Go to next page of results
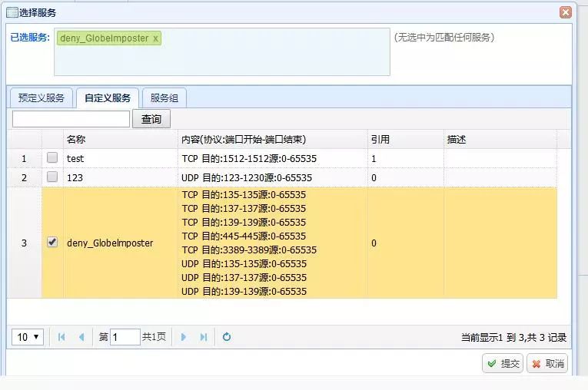Screen dimensions: 588x390 pyautogui.click(x=184, y=337)
